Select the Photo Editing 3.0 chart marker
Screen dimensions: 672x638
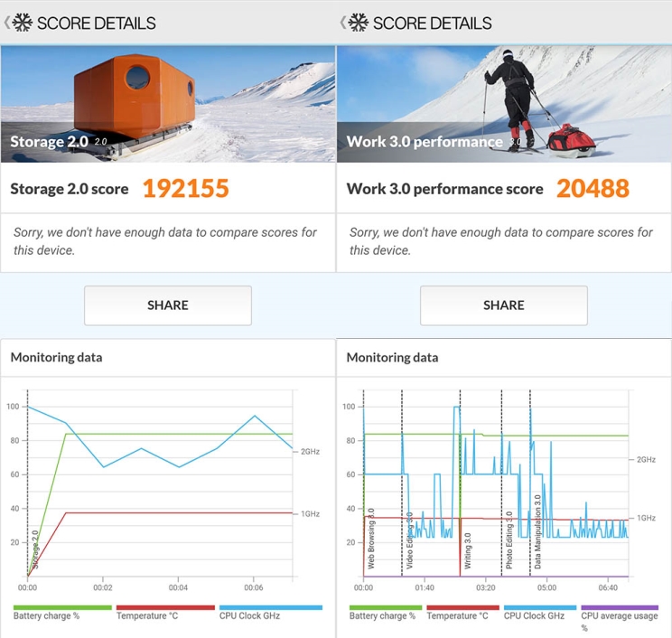(x=509, y=539)
